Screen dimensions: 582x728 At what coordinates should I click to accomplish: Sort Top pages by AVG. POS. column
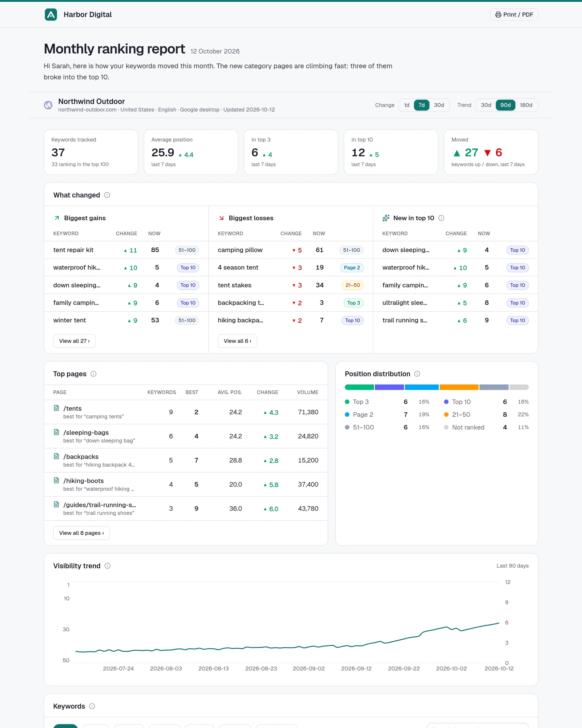(x=230, y=392)
